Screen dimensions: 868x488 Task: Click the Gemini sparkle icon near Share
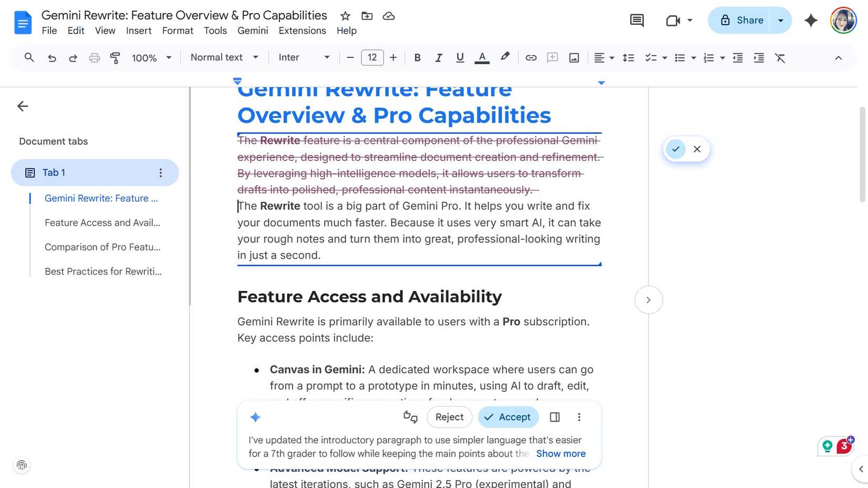[811, 21]
